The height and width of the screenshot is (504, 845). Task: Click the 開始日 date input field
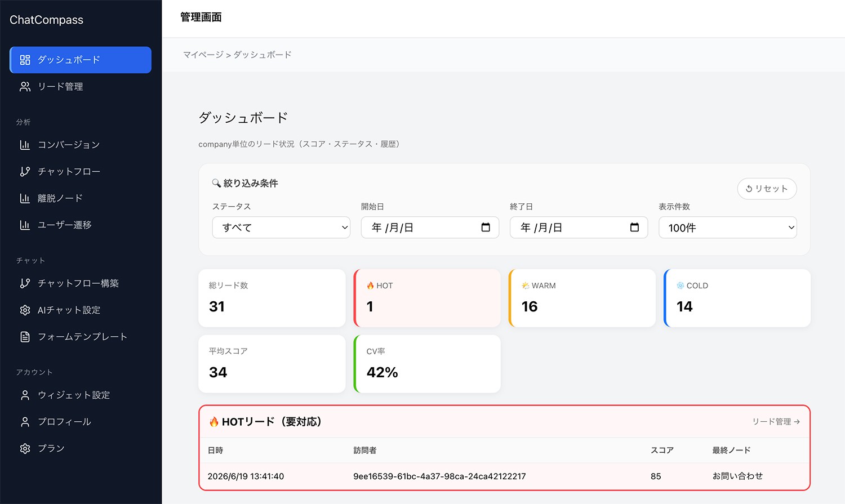click(x=430, y=228)
